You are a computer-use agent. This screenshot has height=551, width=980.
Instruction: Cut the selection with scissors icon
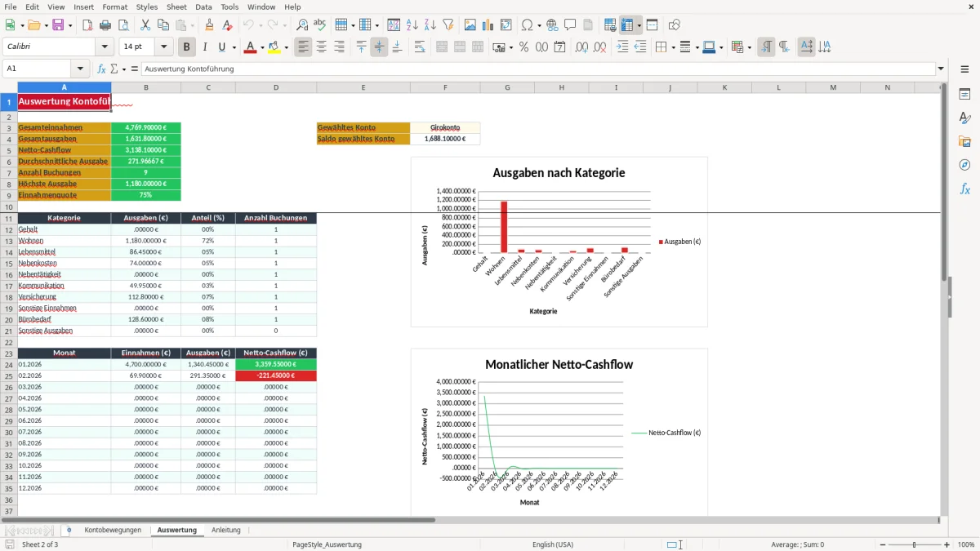(145, 25)
